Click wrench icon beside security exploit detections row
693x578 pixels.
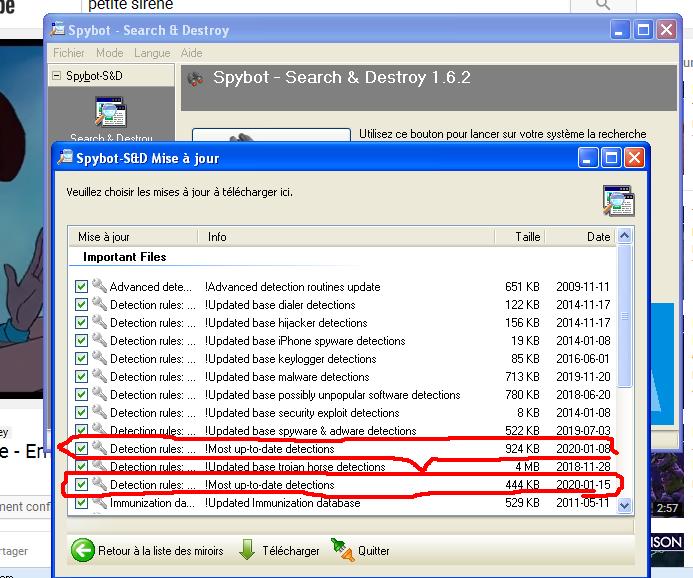pyautogui.click(x=99, y=412)
